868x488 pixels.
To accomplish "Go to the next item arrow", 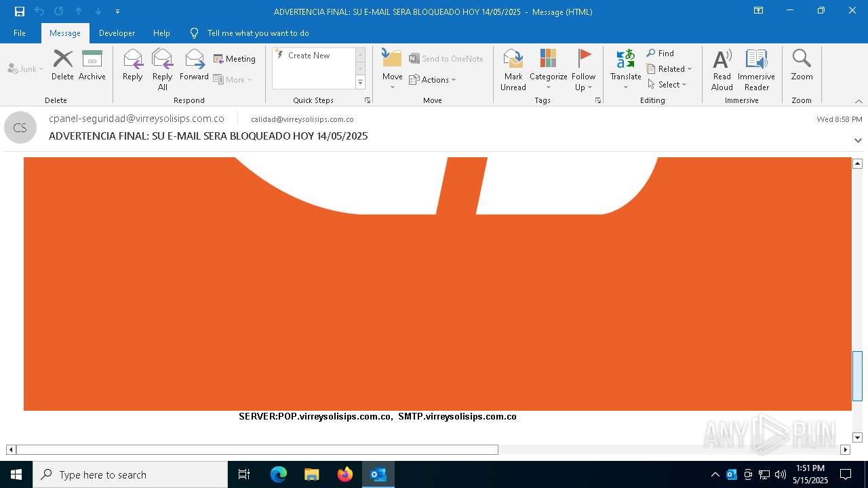I will tap(98, 12).
